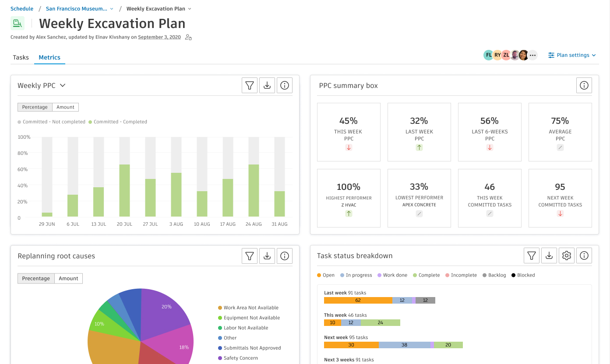The image size is (610, 364).
Task: Download Task status breakdown data
Action: [549, 256]
